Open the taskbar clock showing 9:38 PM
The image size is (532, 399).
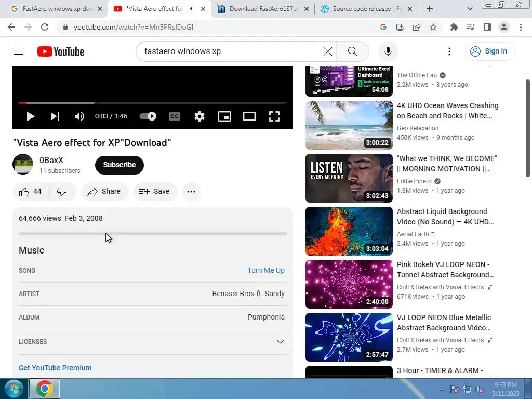click(506, 389)
